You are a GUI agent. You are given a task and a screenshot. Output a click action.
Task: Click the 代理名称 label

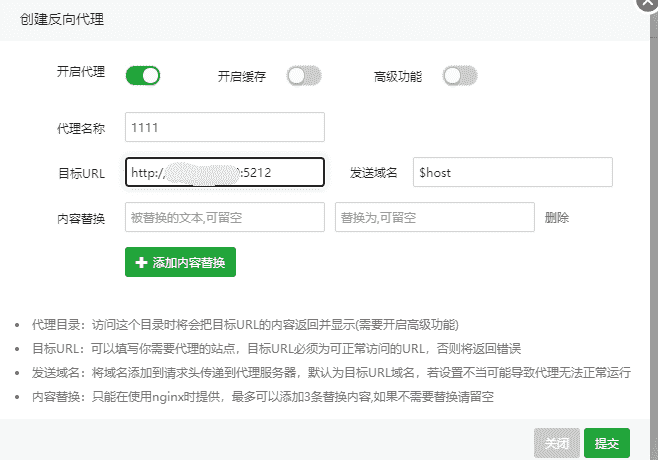tap(81, 128)
